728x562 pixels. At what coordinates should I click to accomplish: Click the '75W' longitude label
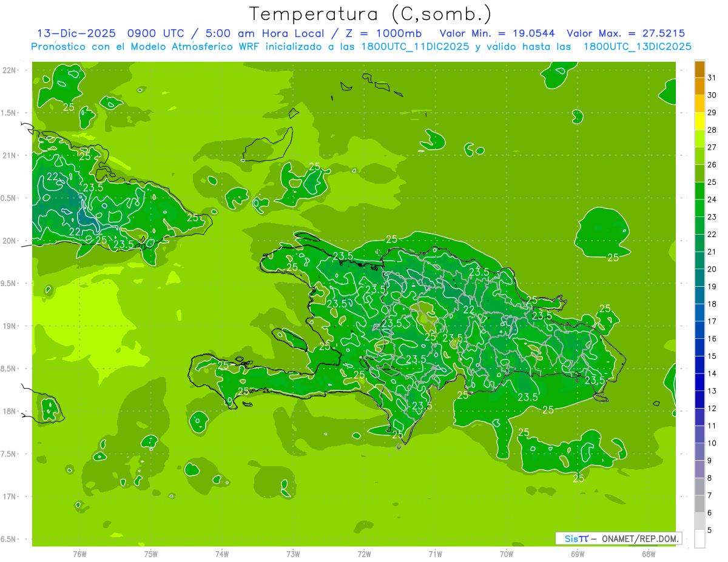151,554
